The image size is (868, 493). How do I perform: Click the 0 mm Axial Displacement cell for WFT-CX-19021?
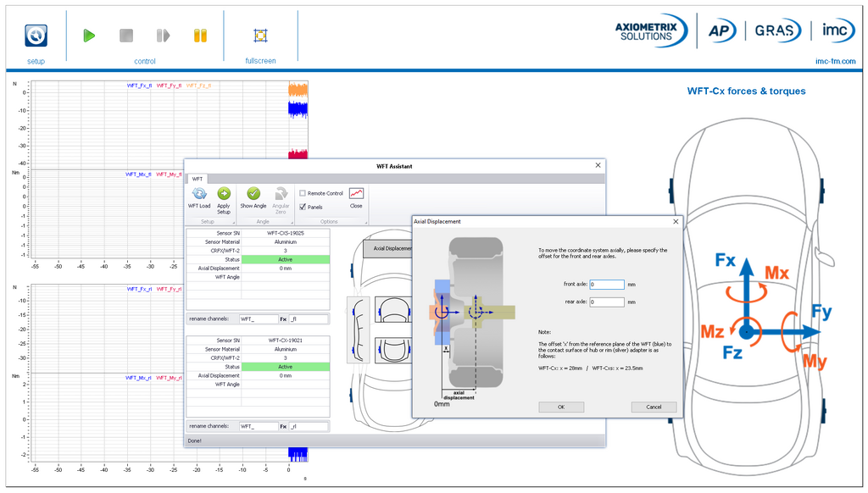coord(286,376)
